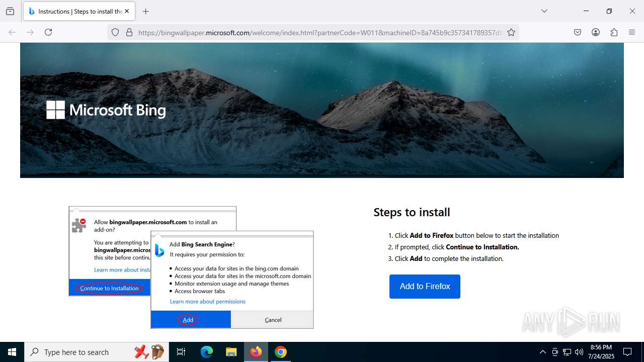Click the Microsoft Bing logo
The image size is (644, 362).
point(106,110)
